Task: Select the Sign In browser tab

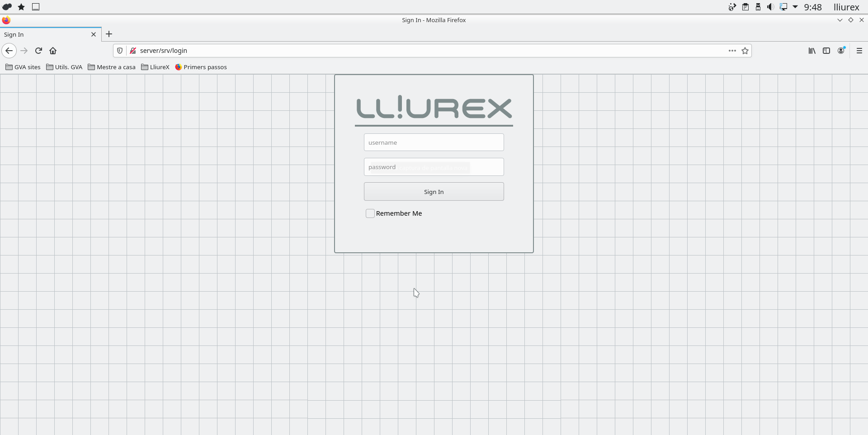Action: click(x=45, y=34)
